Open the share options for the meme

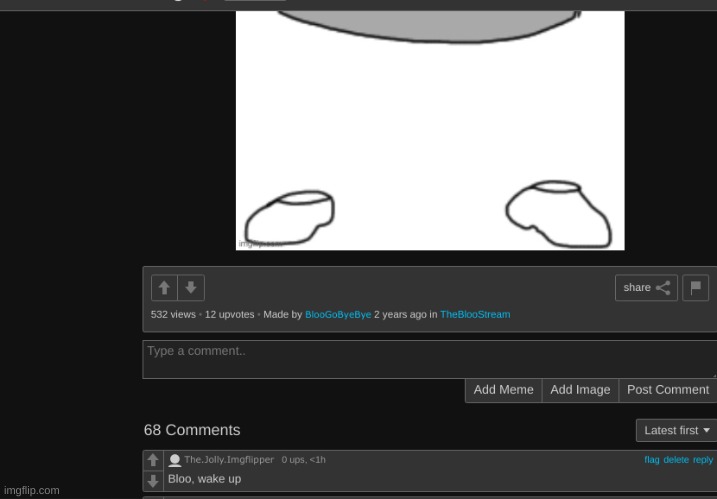(646, 288)
